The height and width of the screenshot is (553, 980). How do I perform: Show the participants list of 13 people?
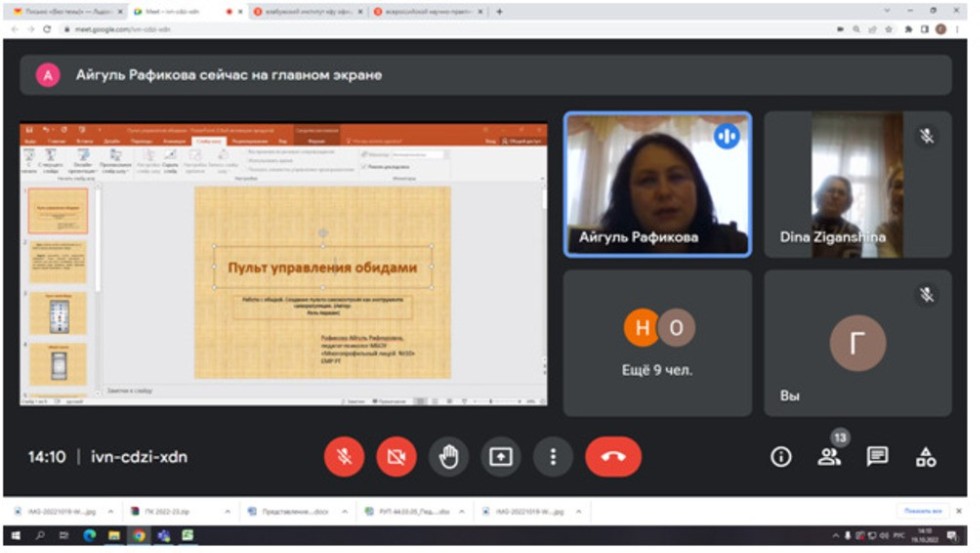(829, 457)
